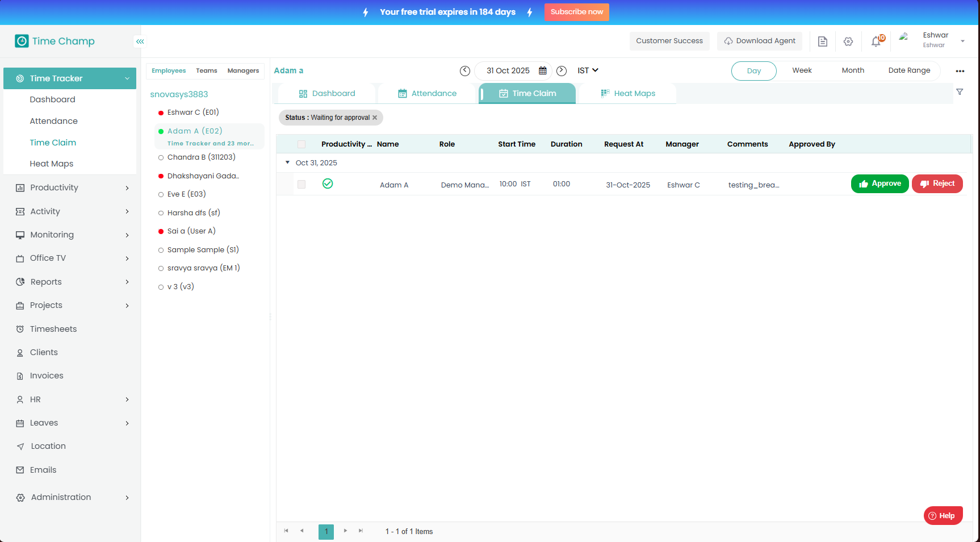Viewport: 980px width, 542px height.
Task: Approve Adam A's time claim
Action: click(880, 184)
